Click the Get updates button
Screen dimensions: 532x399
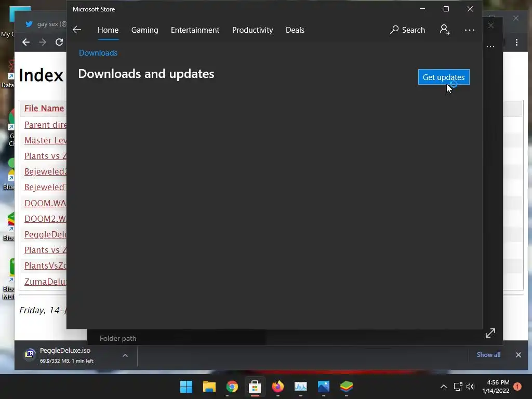pyautogui.click(x=444, y=77)
